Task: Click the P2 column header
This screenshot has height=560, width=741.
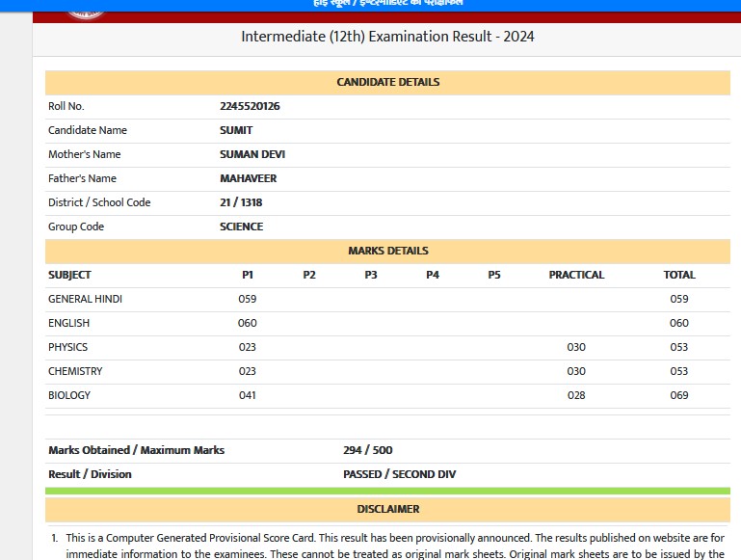Action: (309, 275)
